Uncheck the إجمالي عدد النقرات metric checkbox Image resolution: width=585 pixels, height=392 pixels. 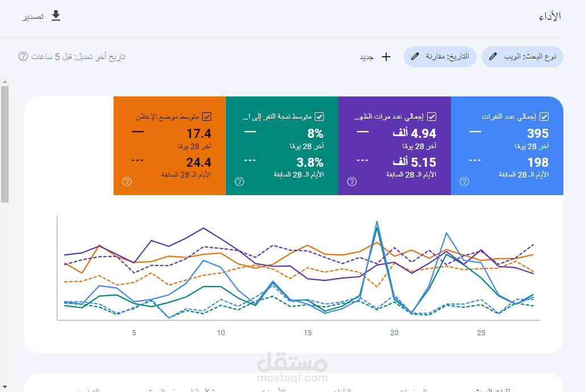click(x=544, y=116)
